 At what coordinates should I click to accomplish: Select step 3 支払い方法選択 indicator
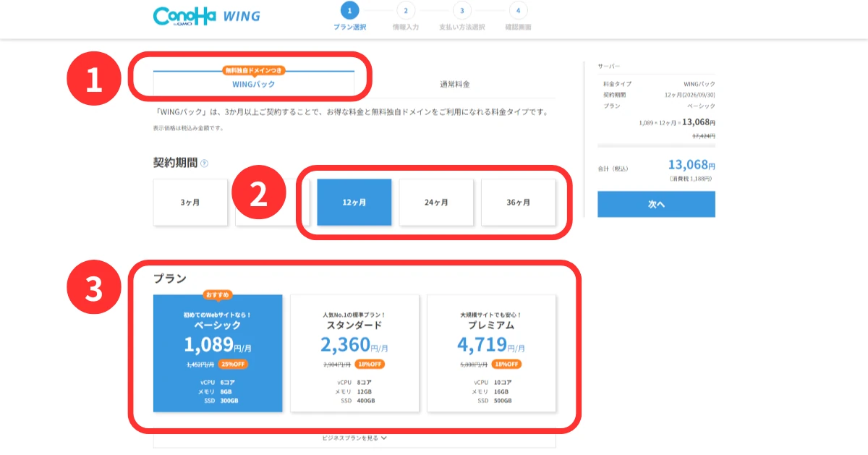(x=461, y=17)
